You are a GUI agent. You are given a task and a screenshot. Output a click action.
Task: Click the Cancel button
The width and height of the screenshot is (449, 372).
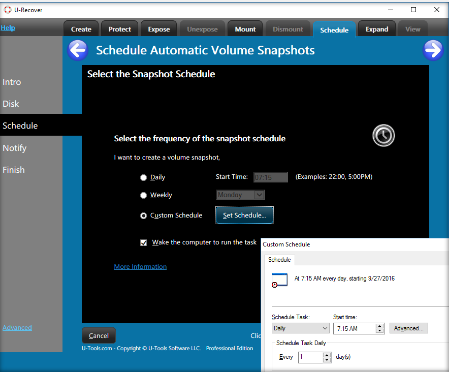click(99, 335)
